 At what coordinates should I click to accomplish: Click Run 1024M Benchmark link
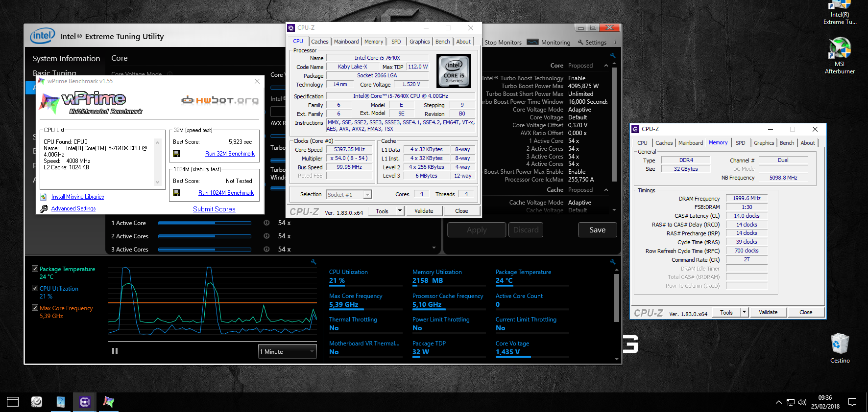click(x=226, y=193)
